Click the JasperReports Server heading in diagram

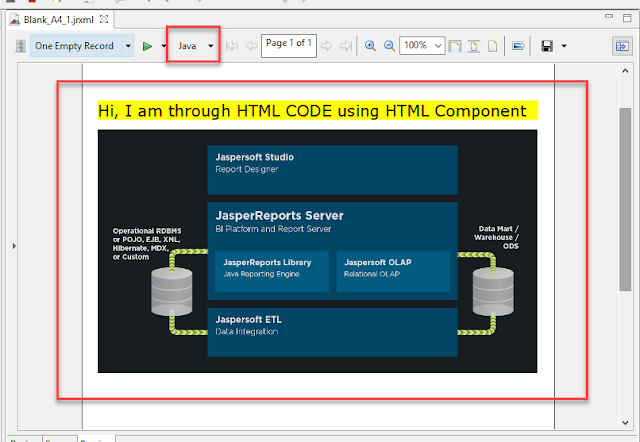pos(280,215)
